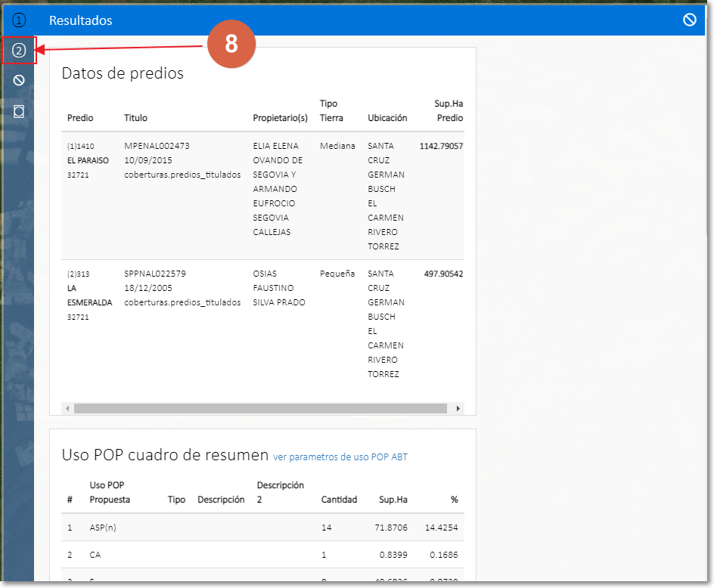Click the Datos de predios heading

point(122,73)
